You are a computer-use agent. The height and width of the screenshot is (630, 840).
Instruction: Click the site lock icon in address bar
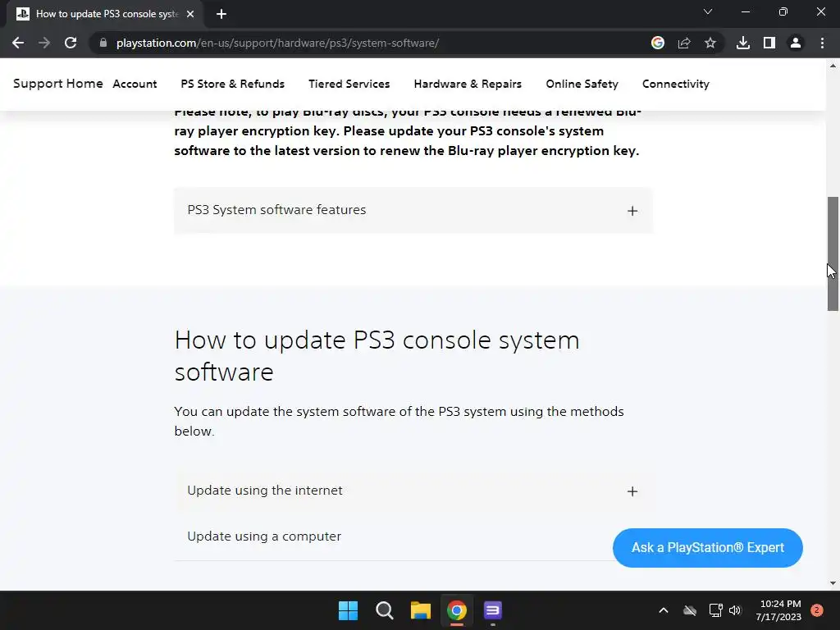pyautogui.click(x=103, y=43)
